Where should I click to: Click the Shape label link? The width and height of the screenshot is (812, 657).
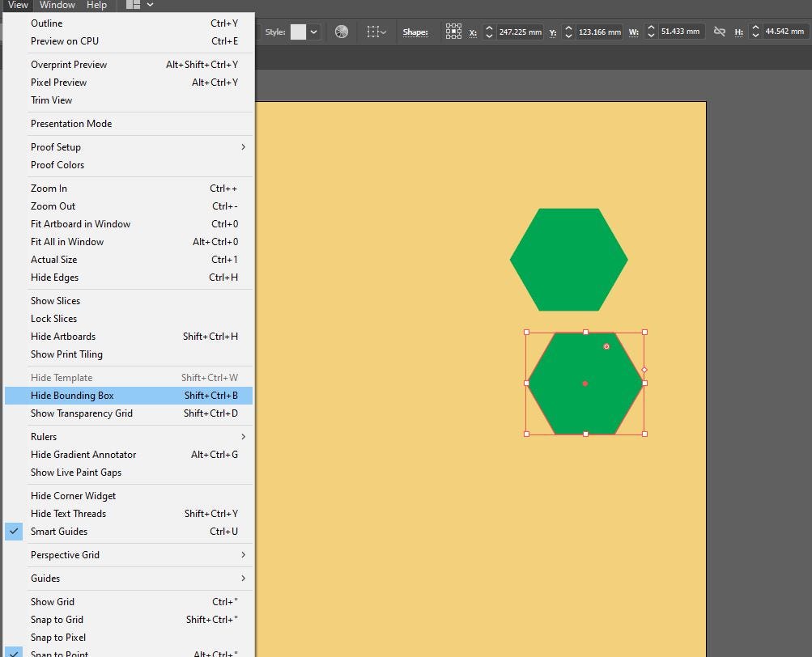[x=415, y=32]
